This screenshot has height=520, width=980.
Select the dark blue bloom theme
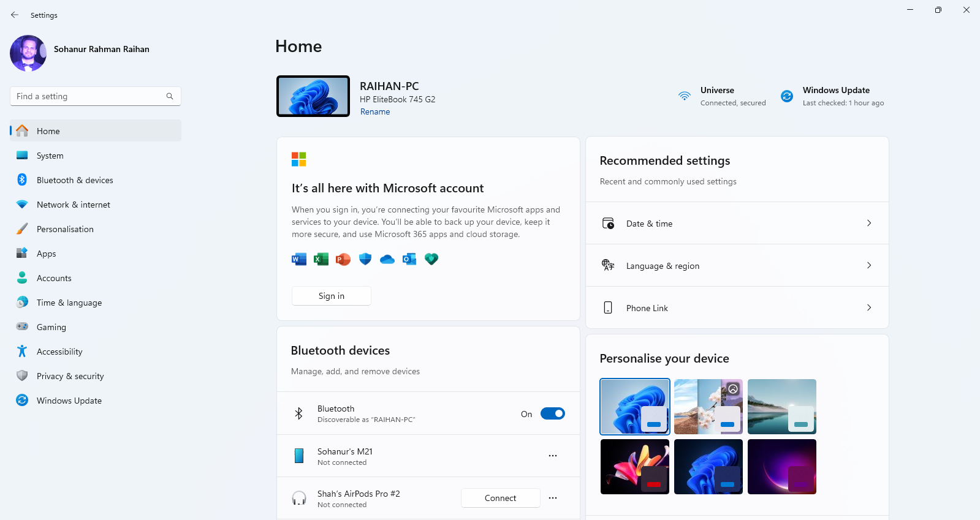pyautogui.click(x=708, y=467)
